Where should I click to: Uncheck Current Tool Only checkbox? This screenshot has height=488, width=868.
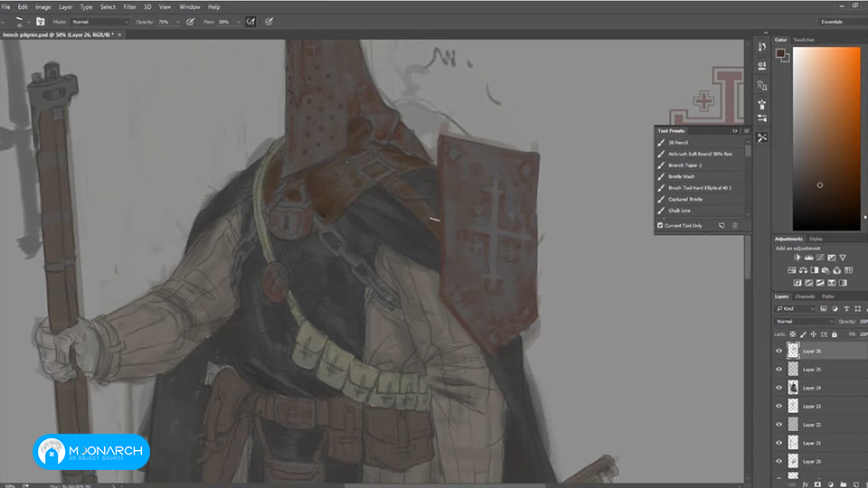coord(660,226)
